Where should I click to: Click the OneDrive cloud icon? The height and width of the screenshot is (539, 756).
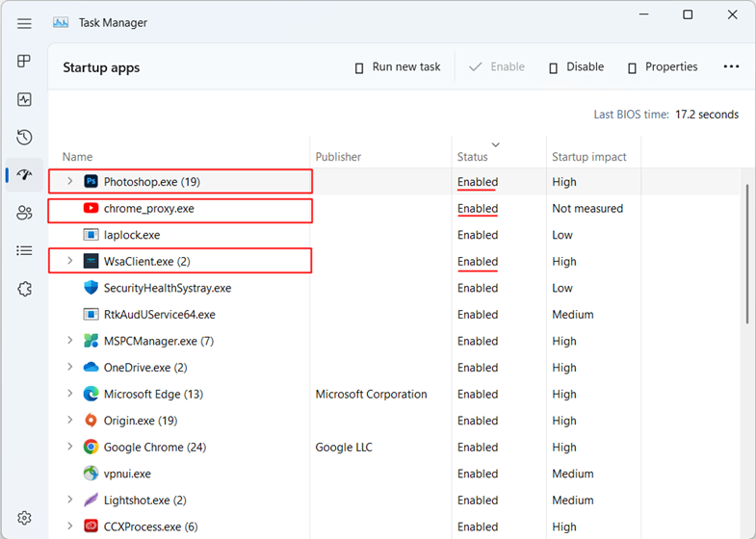pos(91,368)
